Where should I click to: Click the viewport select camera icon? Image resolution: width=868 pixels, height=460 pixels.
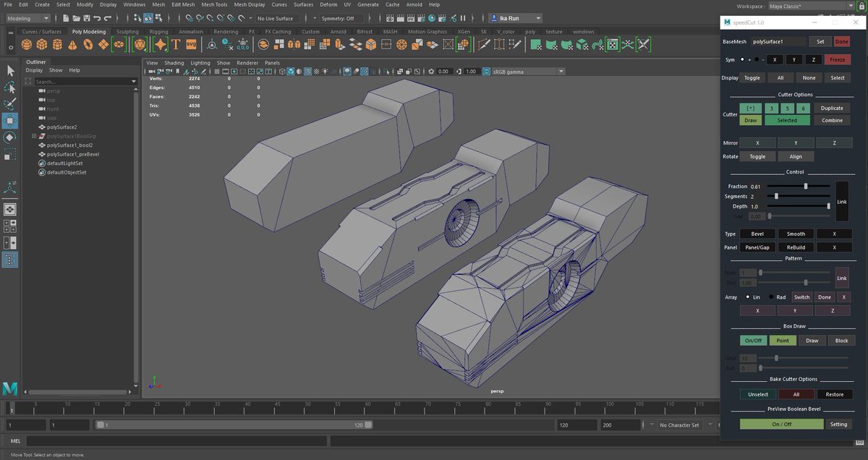(151, 72)
